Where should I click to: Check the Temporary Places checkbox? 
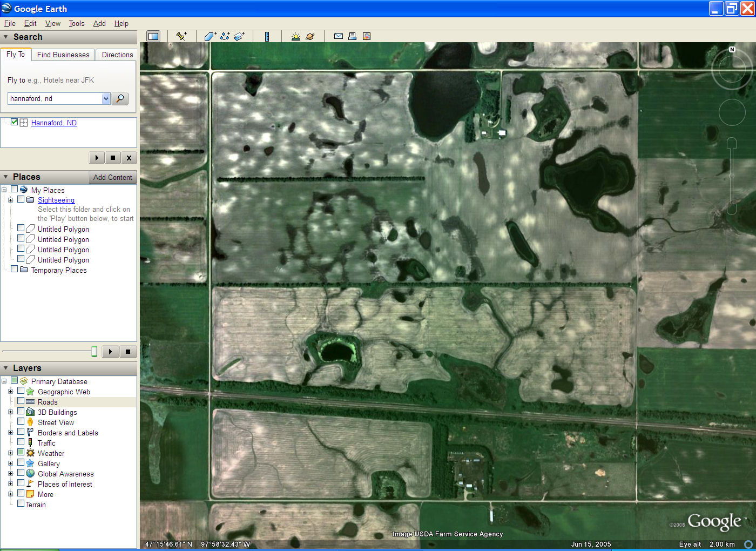tap(14, 269)
